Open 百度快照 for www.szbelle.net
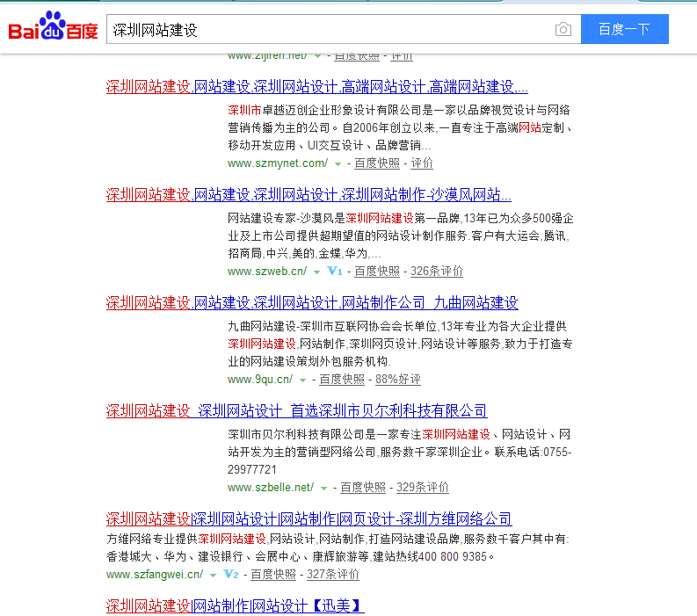697x616 pixels. (363, 487)
